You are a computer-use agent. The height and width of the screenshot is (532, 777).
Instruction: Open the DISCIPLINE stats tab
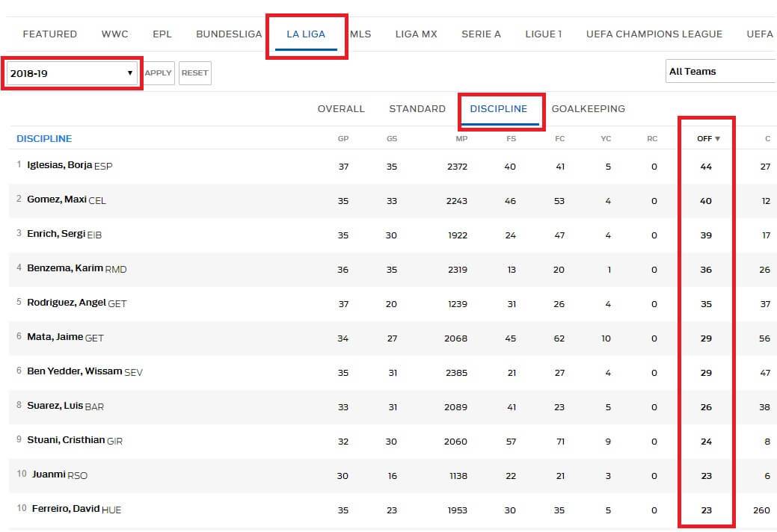click(x=498, y=109)
